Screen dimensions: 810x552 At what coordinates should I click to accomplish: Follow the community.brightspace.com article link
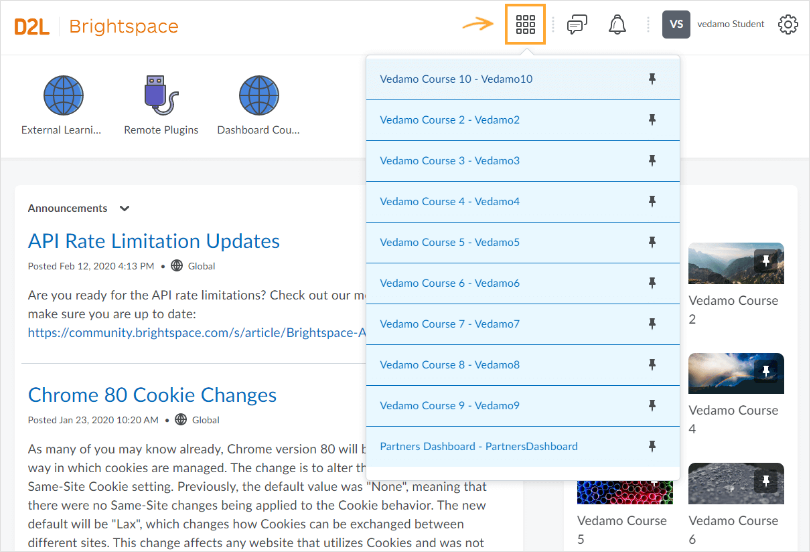coord(197,333)
